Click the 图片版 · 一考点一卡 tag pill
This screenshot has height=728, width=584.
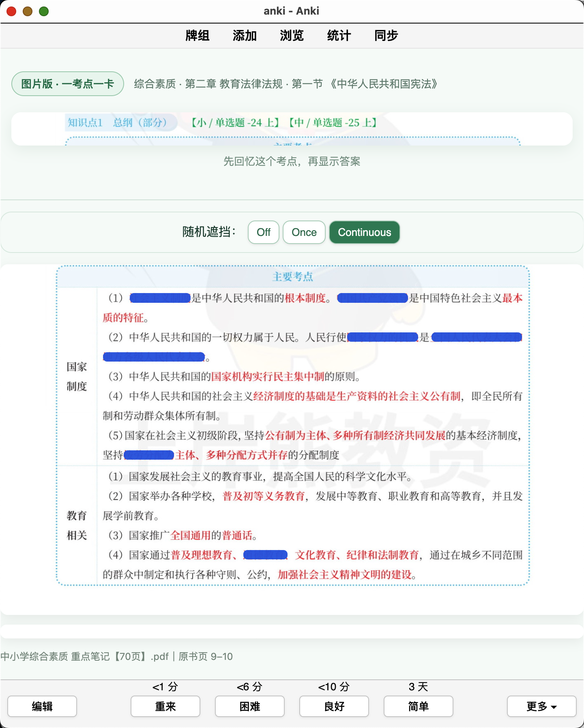pos(68,84)
